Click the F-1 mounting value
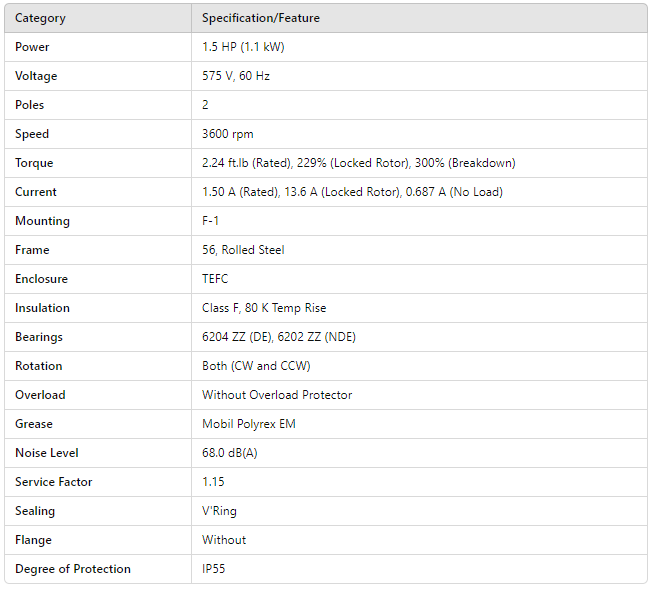 [x=212, y=221]
